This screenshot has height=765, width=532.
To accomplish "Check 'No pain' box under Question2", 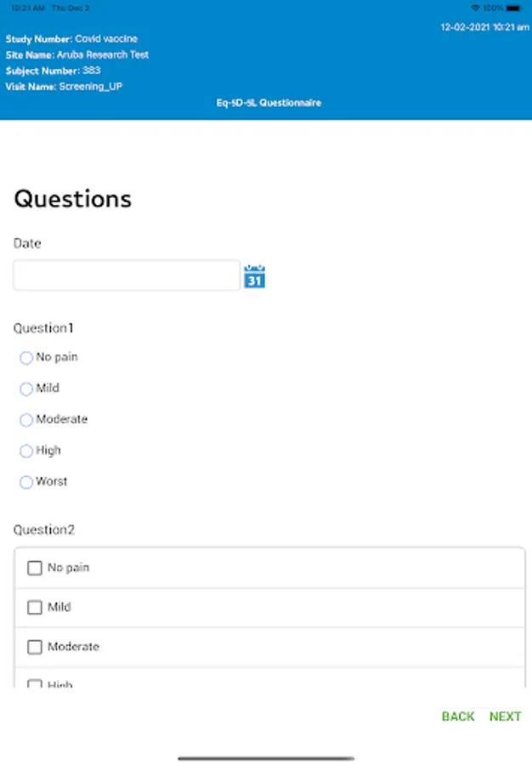I will (x=35, y=568).
